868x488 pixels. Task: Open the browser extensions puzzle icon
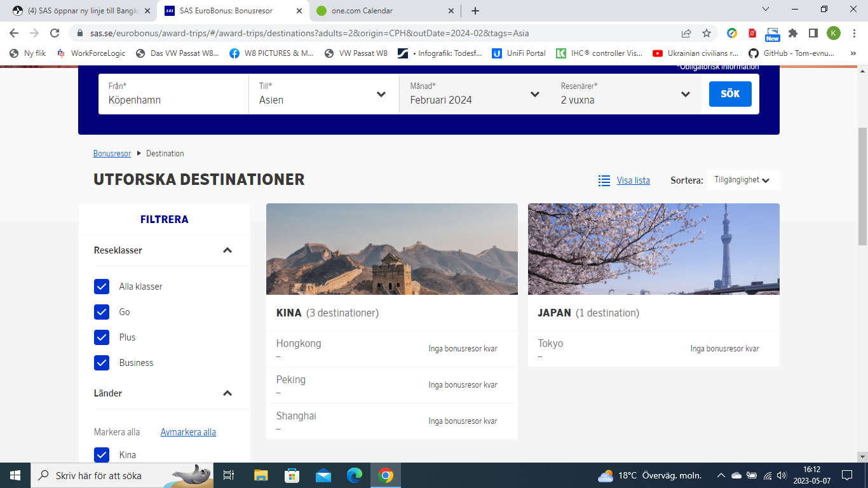[x=792, y=33]
